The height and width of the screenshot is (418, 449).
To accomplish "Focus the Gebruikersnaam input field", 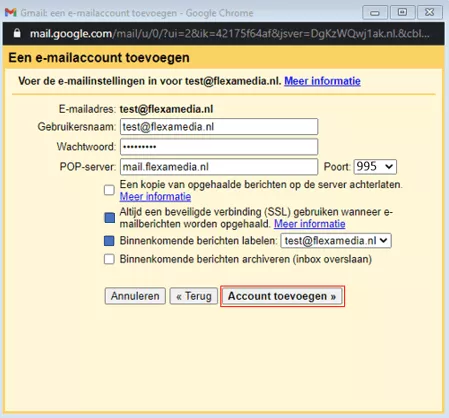I will pyautogui.click(x=219, y=127).
